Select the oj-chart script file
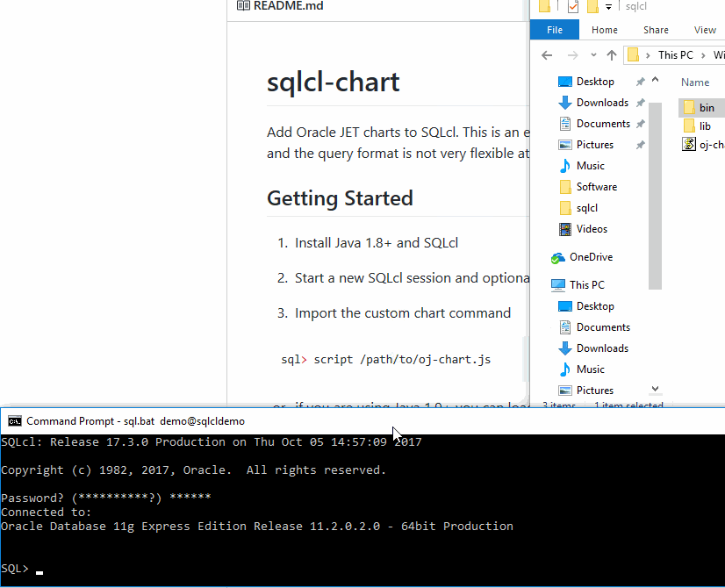 (703, 145)
